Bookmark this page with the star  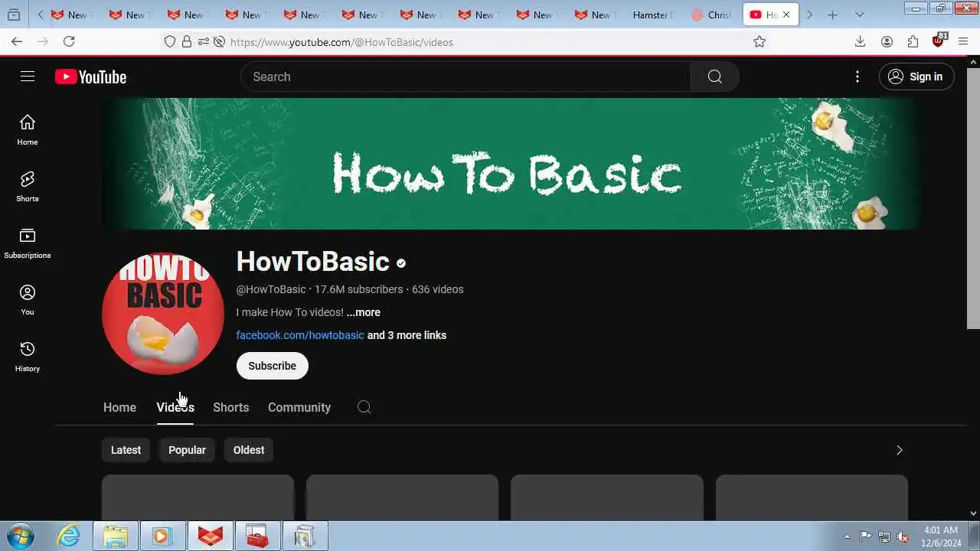[x=759, y=41]
